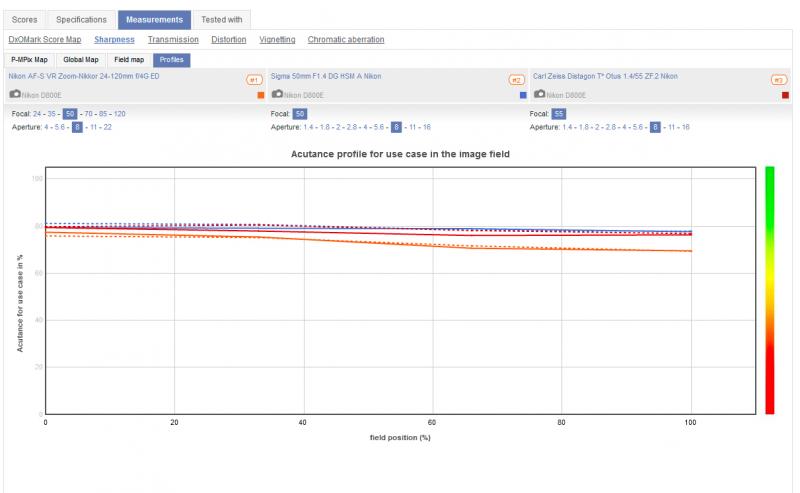Image resolution: width=800 pixels, height=493 pixels.
Task: Open the Specifications tab
Action: click(x=81, y=20)
